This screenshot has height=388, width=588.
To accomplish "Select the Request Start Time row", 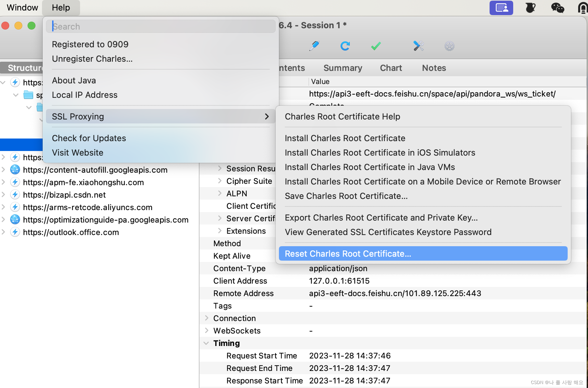I will (x=393, y=356).
